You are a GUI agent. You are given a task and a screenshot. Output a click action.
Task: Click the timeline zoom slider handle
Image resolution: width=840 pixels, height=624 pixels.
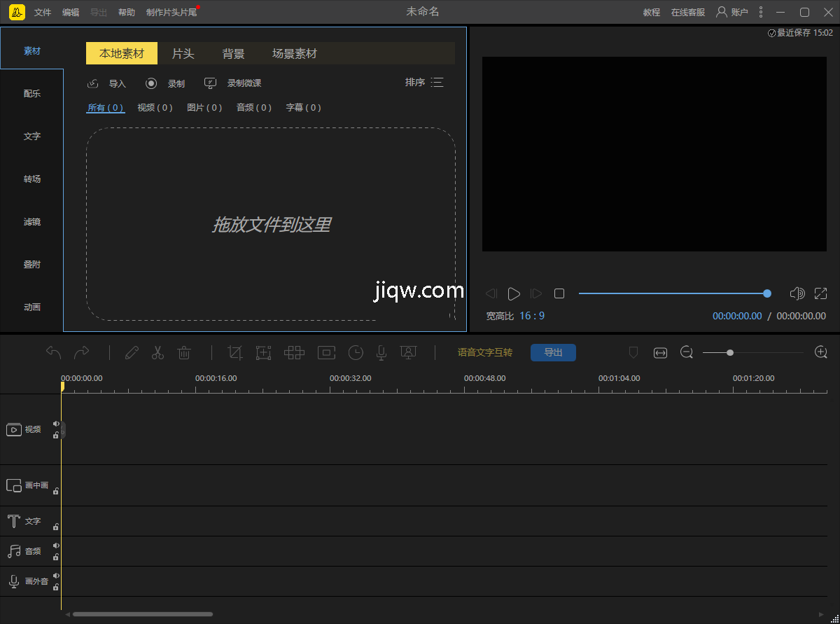pyautogui.click(x=730, y=353)
